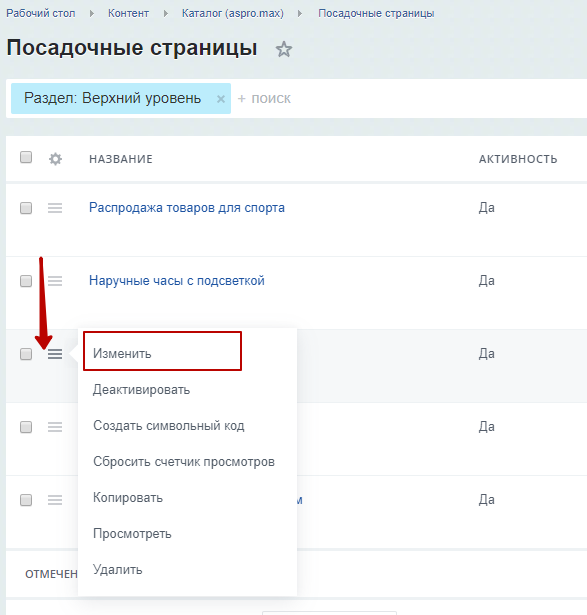
Task: Go to Рабочий стол breadcrumb
Action: (40, 13)
